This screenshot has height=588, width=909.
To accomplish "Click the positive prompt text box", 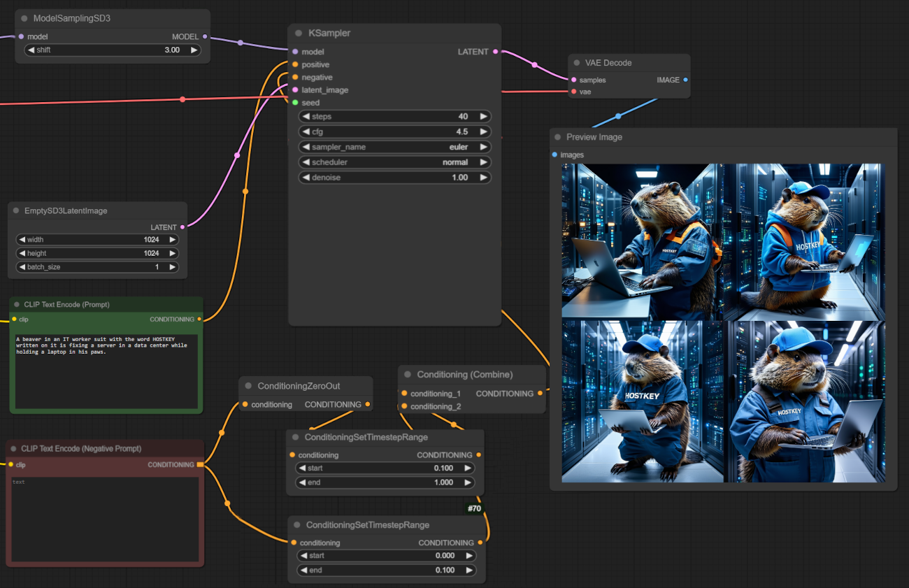I will (106, 371).
